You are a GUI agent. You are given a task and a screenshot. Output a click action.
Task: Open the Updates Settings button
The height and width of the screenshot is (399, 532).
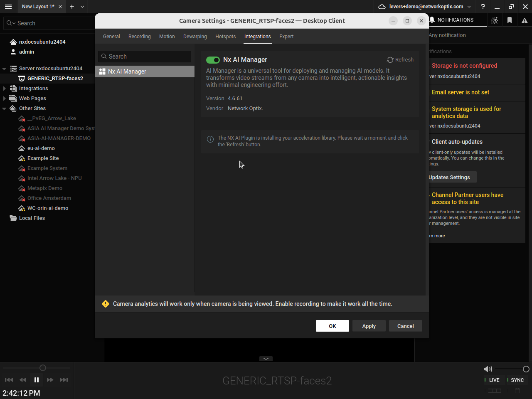451,177
